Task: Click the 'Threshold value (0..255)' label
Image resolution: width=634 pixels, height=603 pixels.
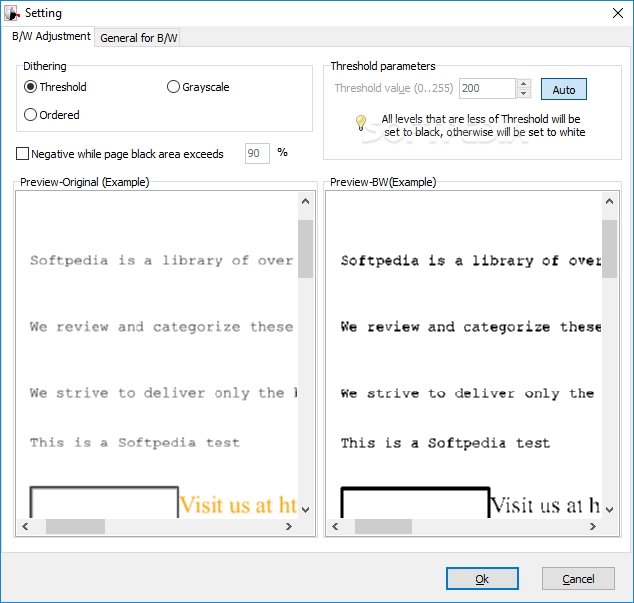Action: pyautogui.click(x=394, y=88)
